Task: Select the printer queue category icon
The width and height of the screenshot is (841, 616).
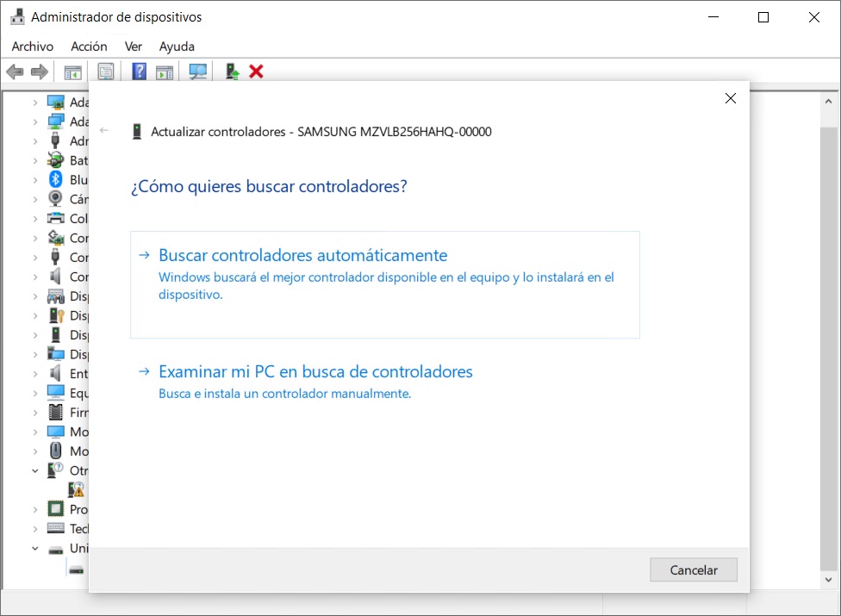Action: pos(56,218)
